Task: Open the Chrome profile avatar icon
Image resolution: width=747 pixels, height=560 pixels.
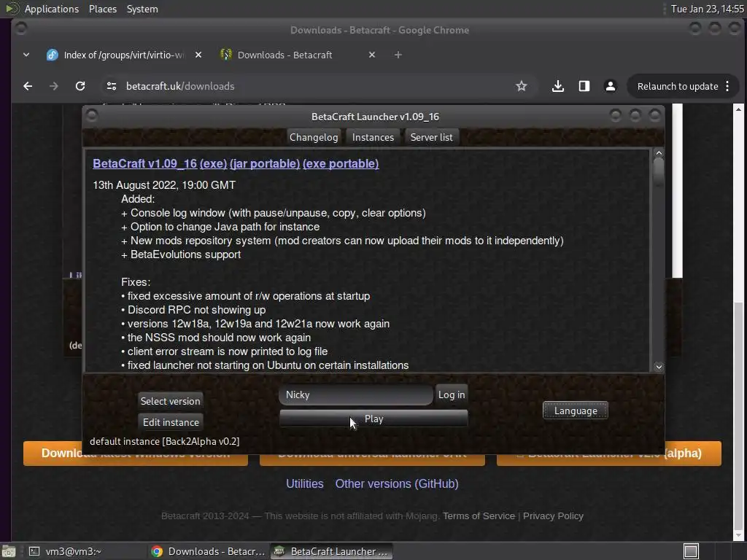Action: click(611, 86)
